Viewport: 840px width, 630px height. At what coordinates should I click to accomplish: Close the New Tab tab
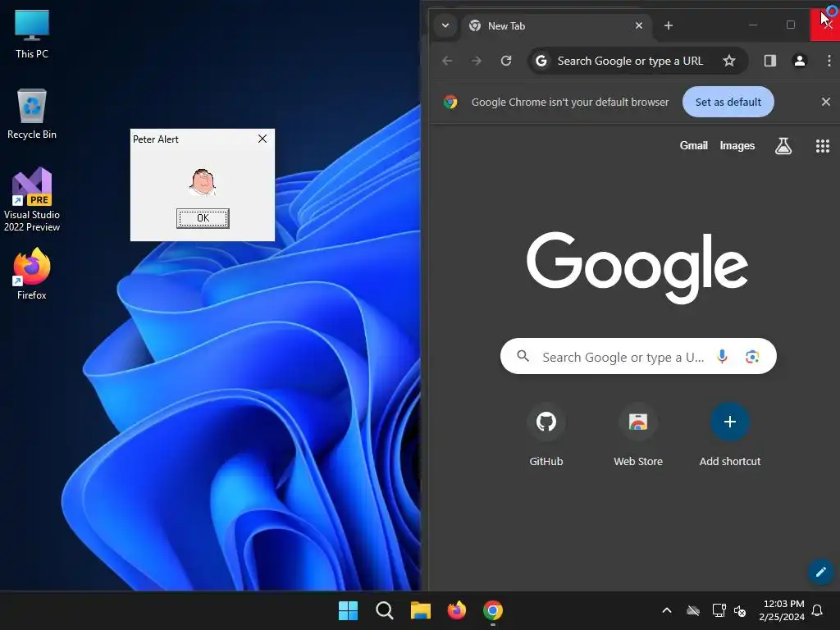638,25
